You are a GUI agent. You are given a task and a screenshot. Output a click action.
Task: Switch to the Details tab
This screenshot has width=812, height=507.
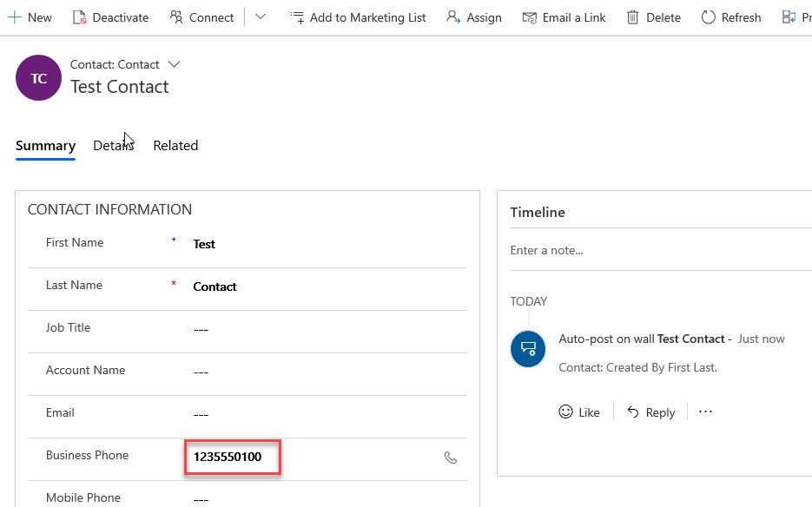click(114, 146)
